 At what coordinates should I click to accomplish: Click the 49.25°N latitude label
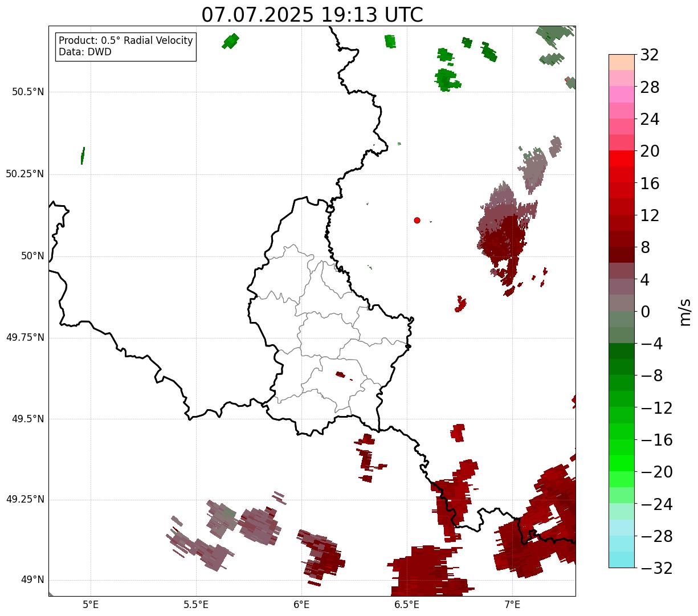(x=25, y=499)
